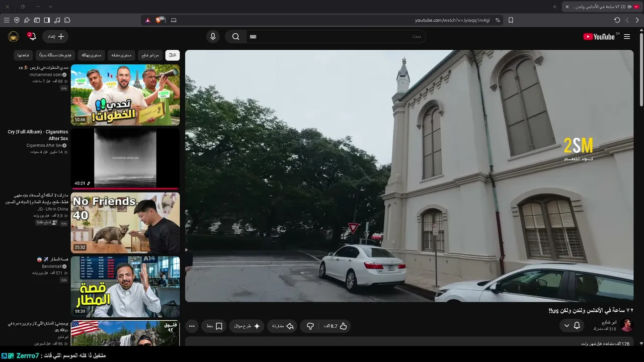Image resolution: width=644 pixels, height=362 pixels.
Task: Save the video with حفظ button
Action: [x=215, y=326]
